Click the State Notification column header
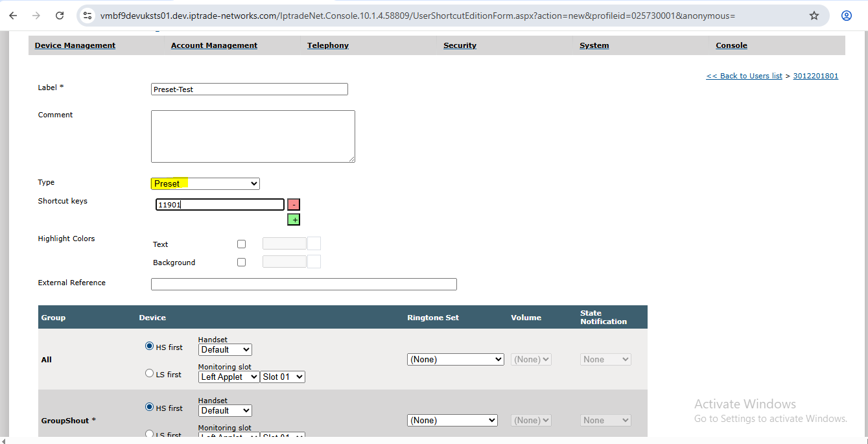This screenshot has height=444, width=868. coord(604,317)
